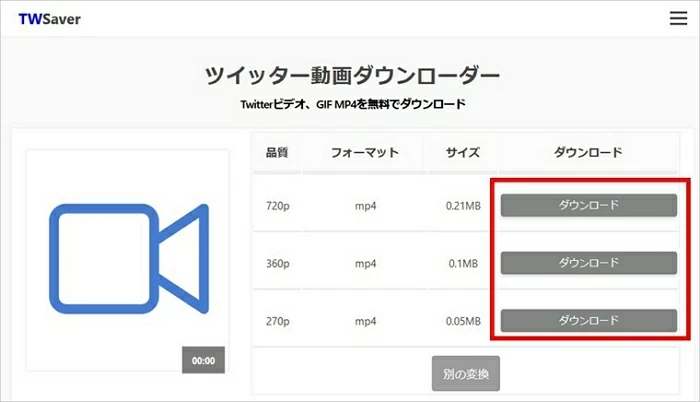This screenshot has width=700, height=402.
Task: Click the 0.21MB size value
Action: [463, 206]
